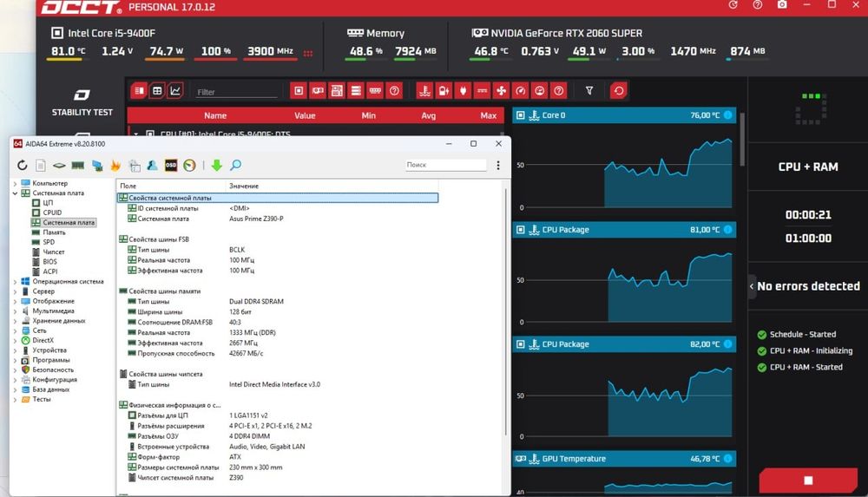868x497 pixels.
Task: Toggle motherboard sensors filter in OCCT toolbar
Action: [337, 91]
